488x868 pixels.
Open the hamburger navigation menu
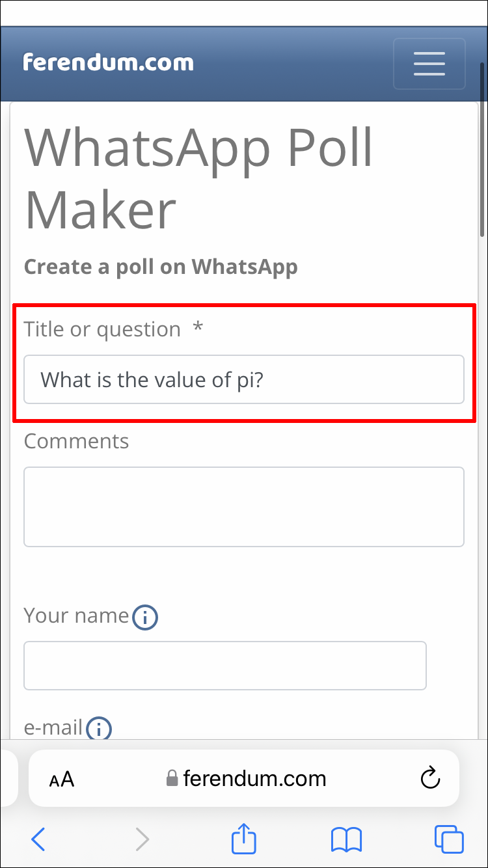click(x=429, y=64)
